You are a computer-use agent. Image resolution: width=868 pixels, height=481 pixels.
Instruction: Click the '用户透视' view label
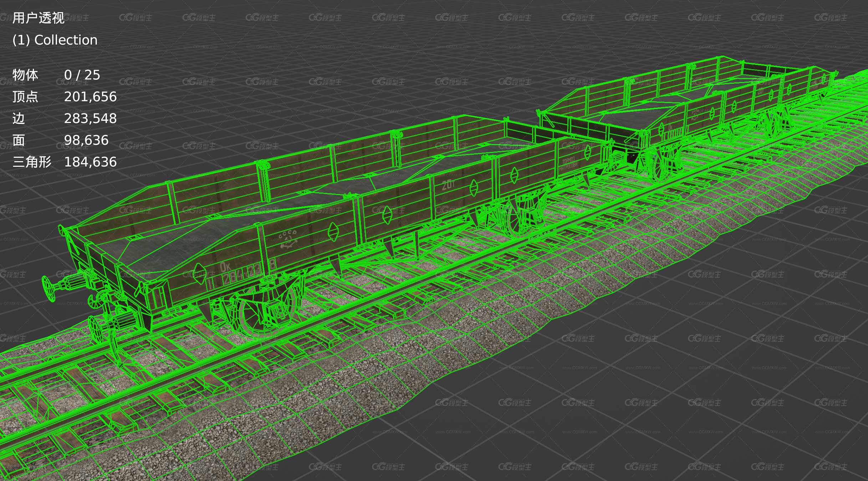(39, 18)
